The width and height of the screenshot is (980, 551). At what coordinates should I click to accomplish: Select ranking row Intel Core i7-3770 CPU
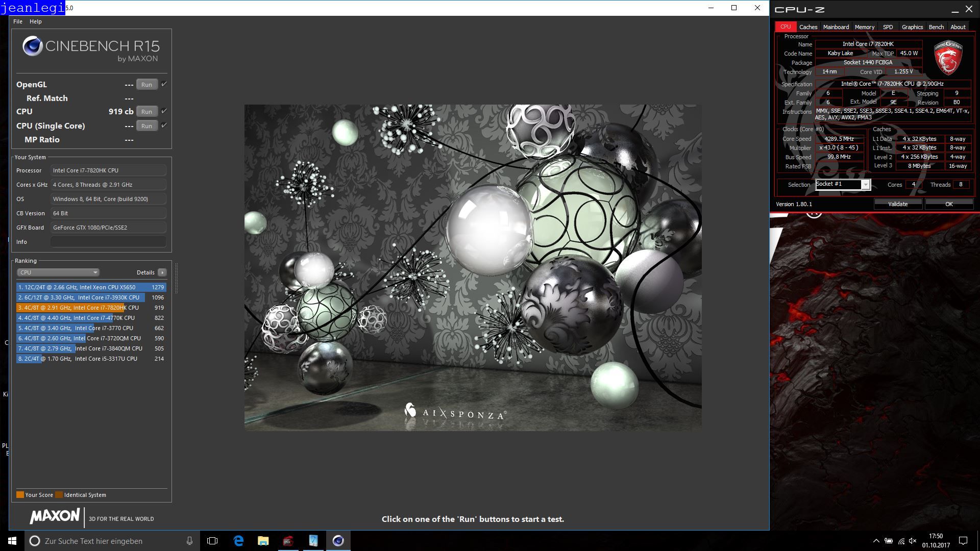click(x=91, y=328)
